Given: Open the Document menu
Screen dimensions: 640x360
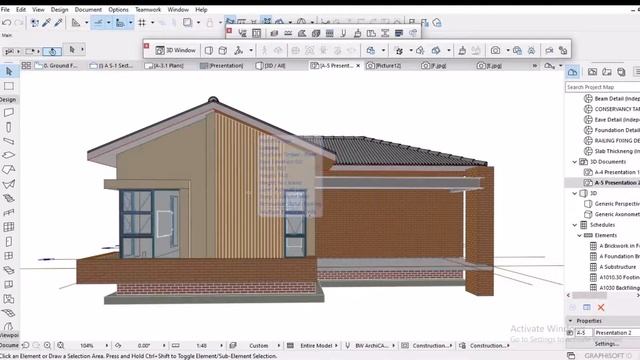Looking at the screenshot, I should point(88,9).
